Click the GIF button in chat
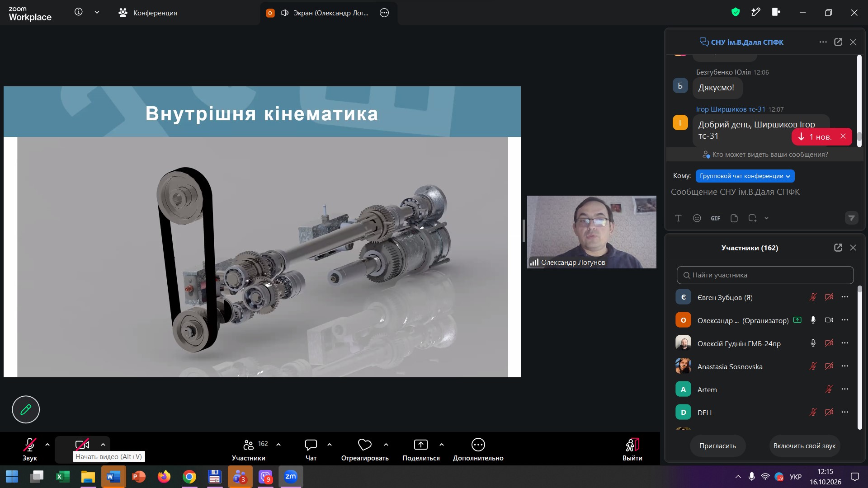868x488 pixels. point(715,218)
